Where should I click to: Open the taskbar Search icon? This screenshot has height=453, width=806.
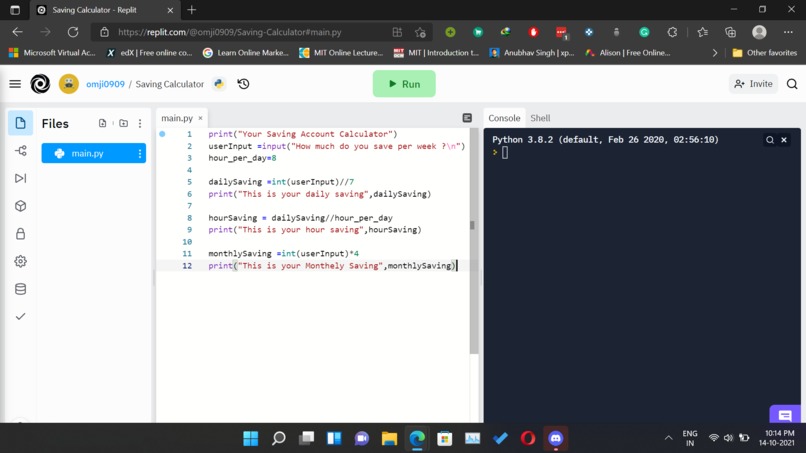click(x=279, y=438)
